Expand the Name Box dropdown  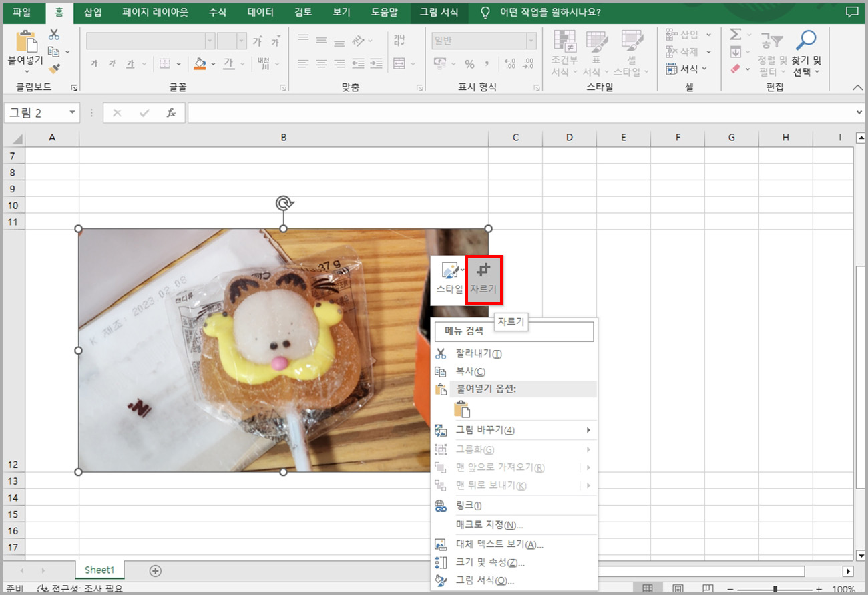coord(72,113)
